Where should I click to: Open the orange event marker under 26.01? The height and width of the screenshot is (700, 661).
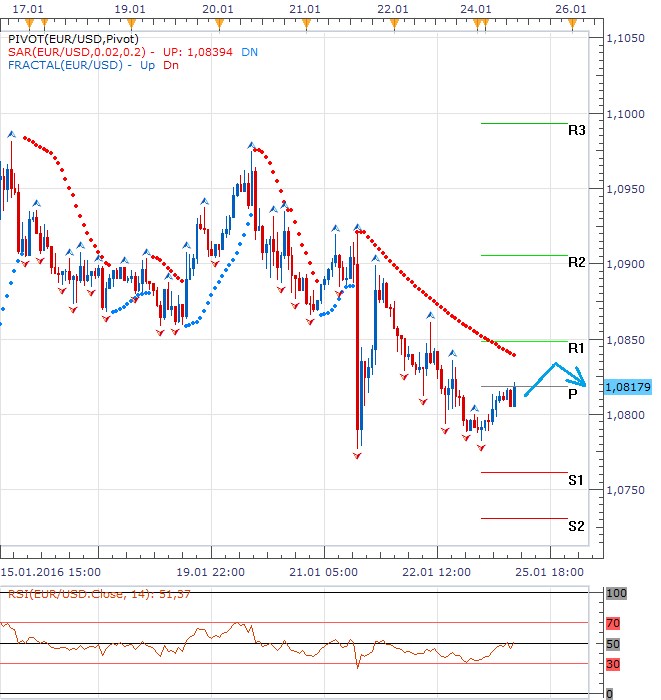click(x=572, y=25)
